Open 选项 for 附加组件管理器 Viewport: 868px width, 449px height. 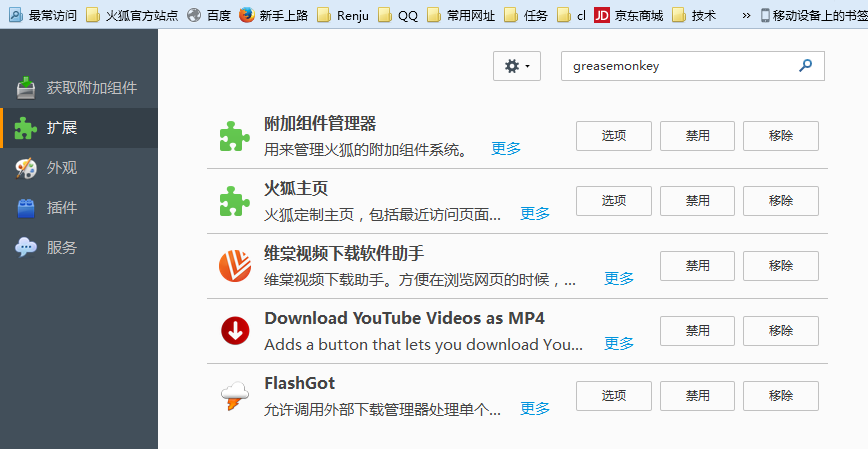tap(614, 136)
